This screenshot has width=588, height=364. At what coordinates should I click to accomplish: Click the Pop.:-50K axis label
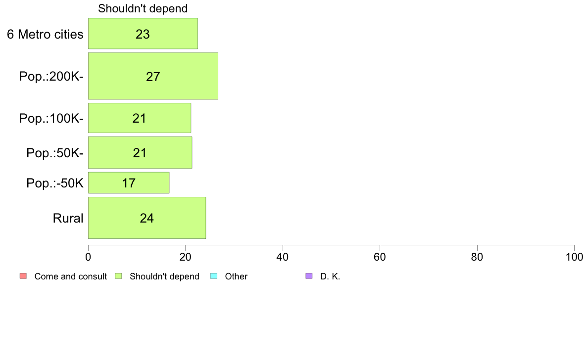[55, 183]
